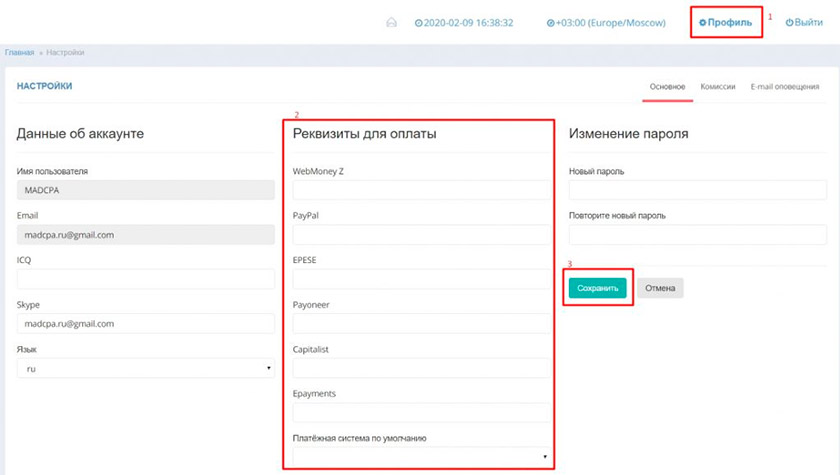The width and height of the screenshot is (840, 475).
Task: Focus the Payoneer input field
Action: 422,323
